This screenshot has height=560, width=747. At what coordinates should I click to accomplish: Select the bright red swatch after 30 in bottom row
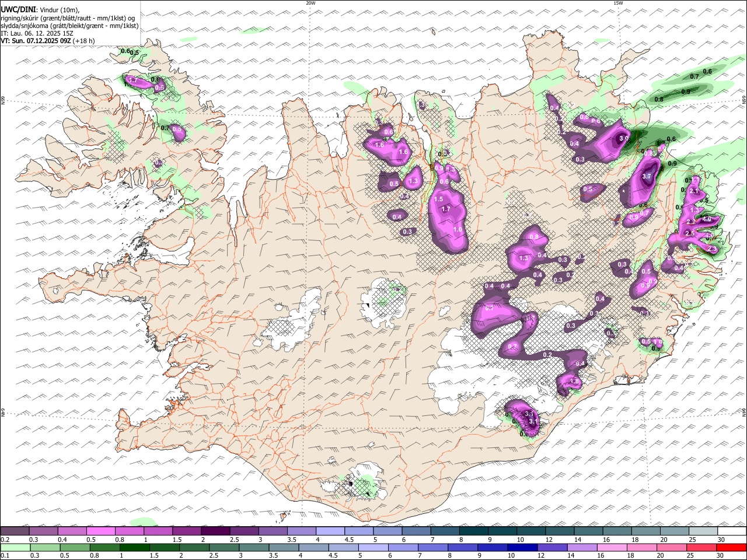pyautogui.click(x=732, y=547)
